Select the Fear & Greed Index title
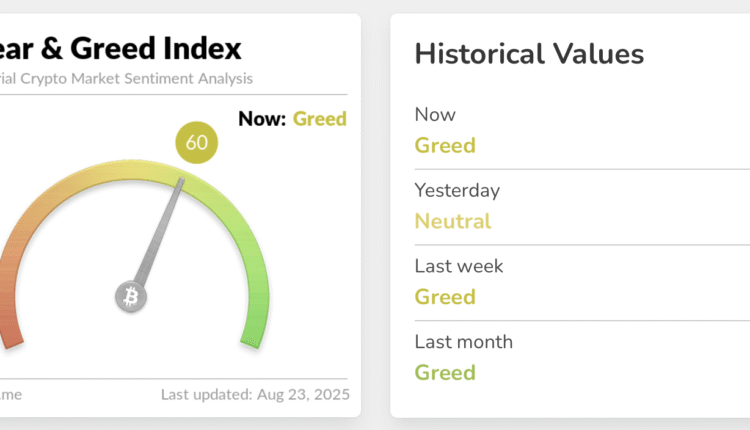This screenshot has height=430, width=750. pos(120,47)
